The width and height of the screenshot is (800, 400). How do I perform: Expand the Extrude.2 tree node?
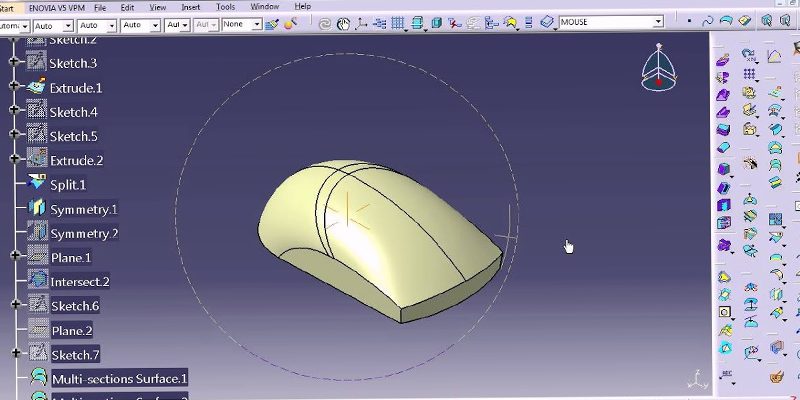pos(14,160)
